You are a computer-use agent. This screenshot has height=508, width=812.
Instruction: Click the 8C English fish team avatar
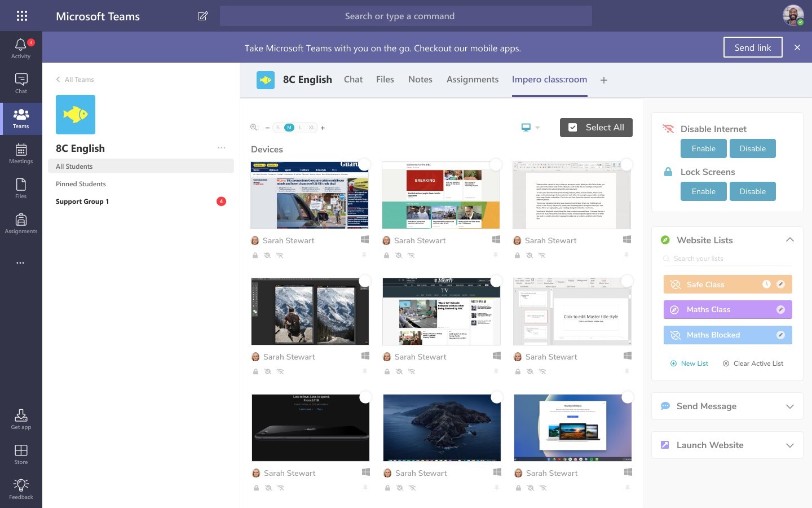(76, 115)
